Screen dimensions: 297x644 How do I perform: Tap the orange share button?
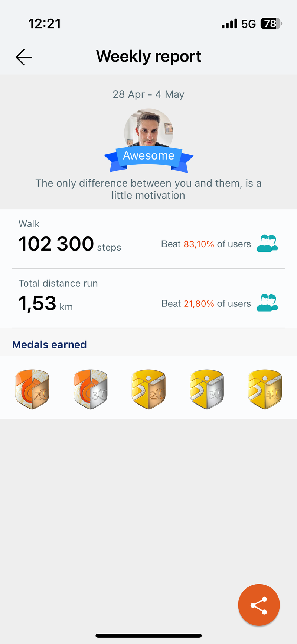[x=259, y=605]
